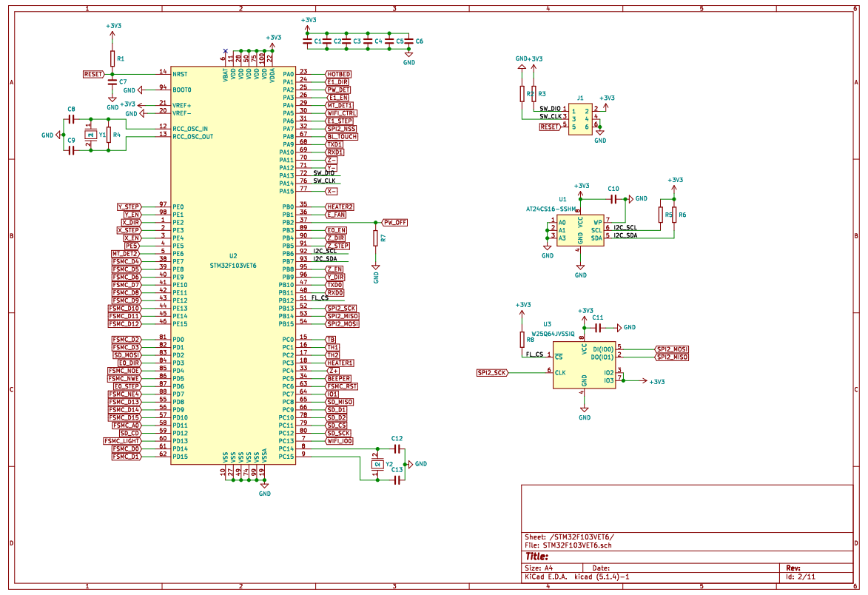
Task: Click the HEATER2 label on PB0
Action: pos(340,207)
